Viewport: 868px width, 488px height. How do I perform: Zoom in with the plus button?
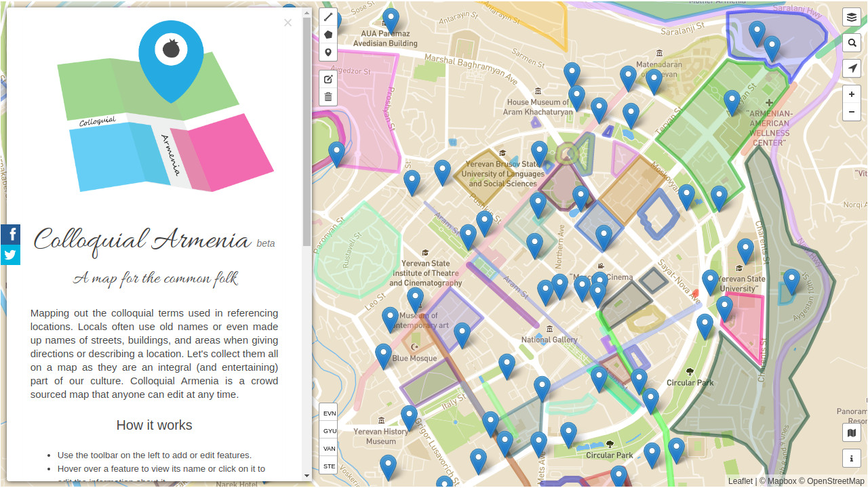[x=852, y=94]
